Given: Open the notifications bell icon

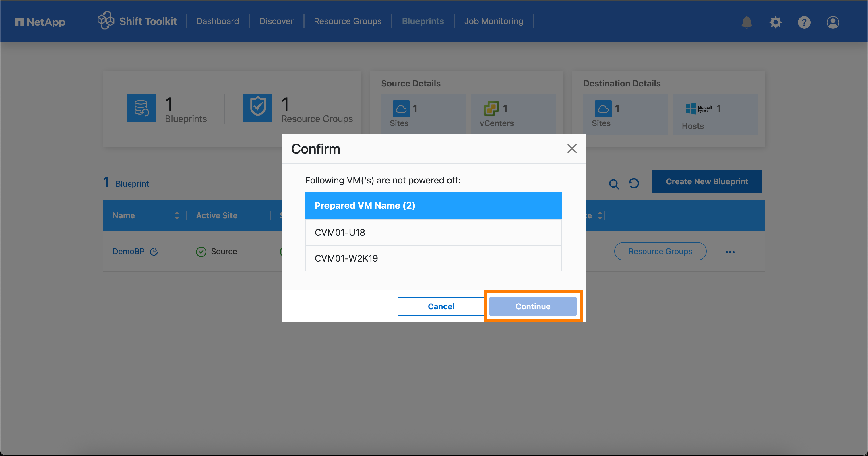Looking at the screenshot, I should coord(747,22).
